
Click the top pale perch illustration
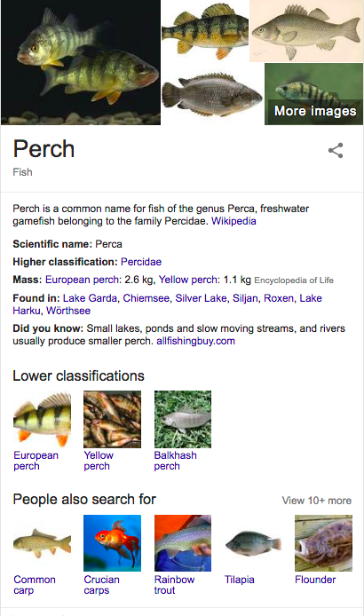(x=306, y=31)
